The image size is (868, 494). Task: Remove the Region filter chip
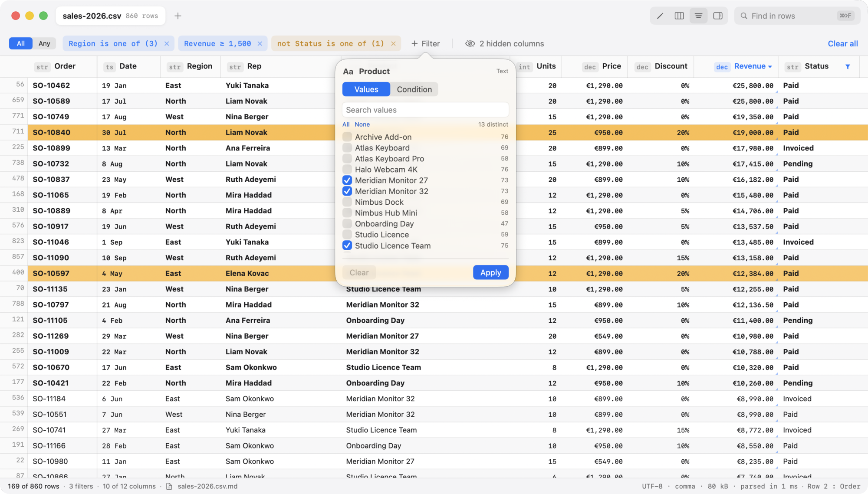[167, 43]
